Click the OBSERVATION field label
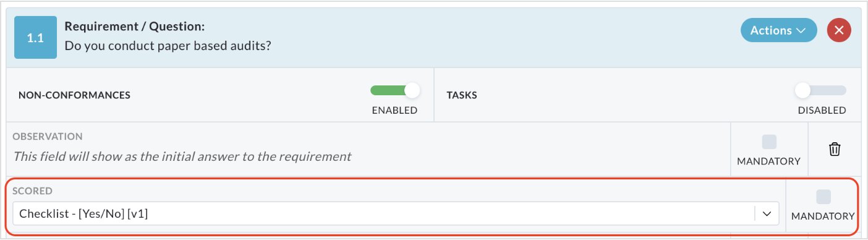 (48, 136)
